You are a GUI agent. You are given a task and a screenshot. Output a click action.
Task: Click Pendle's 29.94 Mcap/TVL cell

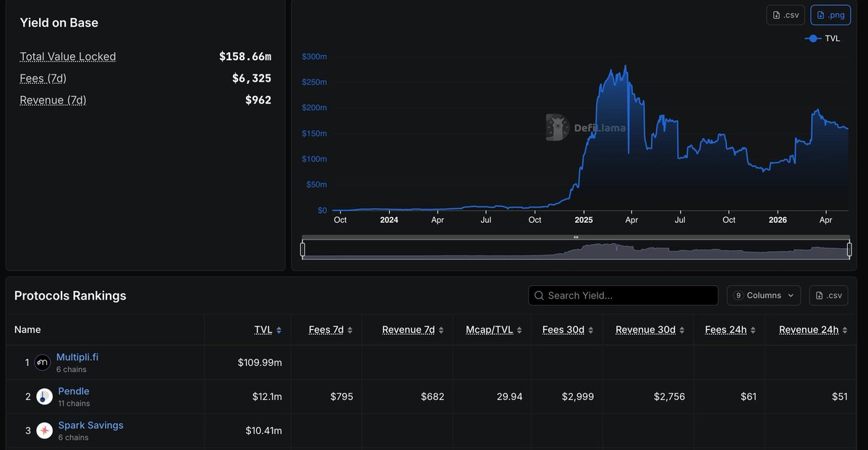pyautogui.click(x=509, y=396)
